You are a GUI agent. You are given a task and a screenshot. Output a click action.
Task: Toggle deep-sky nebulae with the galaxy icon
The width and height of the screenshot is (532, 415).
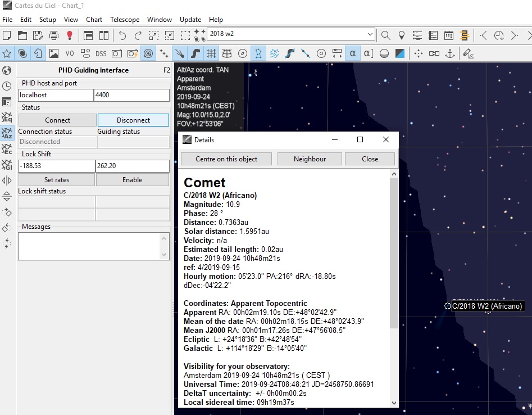22,53
